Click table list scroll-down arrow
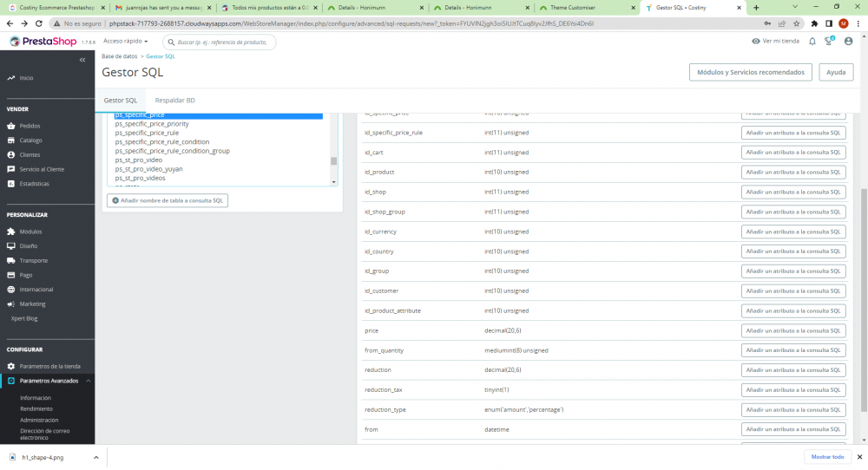Viewport: 868px width, 470px height. click(x=334, y=182)
